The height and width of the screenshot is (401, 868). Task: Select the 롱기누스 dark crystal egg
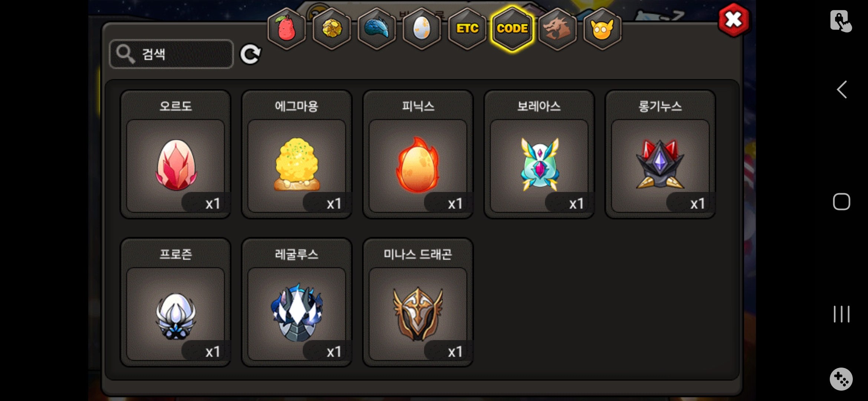(660, 154)
